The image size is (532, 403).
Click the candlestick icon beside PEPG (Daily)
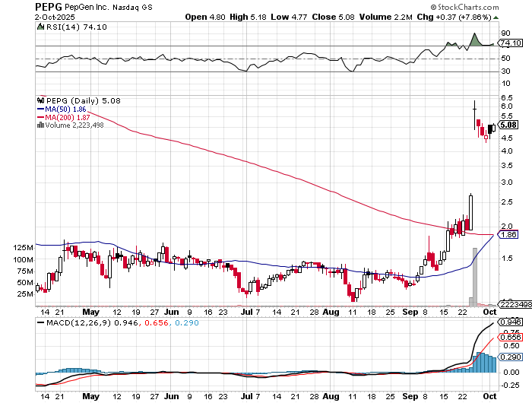click(41, 100)
